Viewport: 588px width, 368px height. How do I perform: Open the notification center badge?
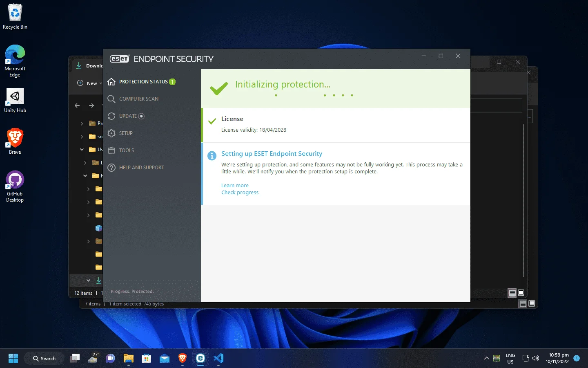[x=577, y=358]
